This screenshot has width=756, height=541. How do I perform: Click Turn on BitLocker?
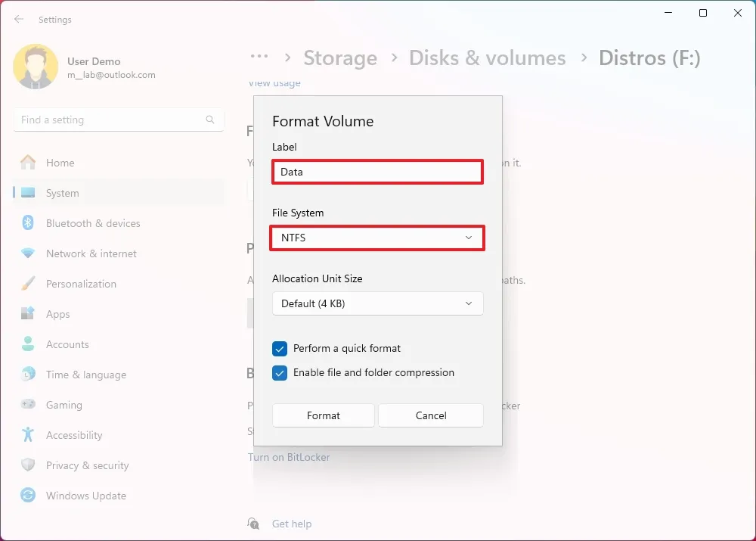[289, 457]
